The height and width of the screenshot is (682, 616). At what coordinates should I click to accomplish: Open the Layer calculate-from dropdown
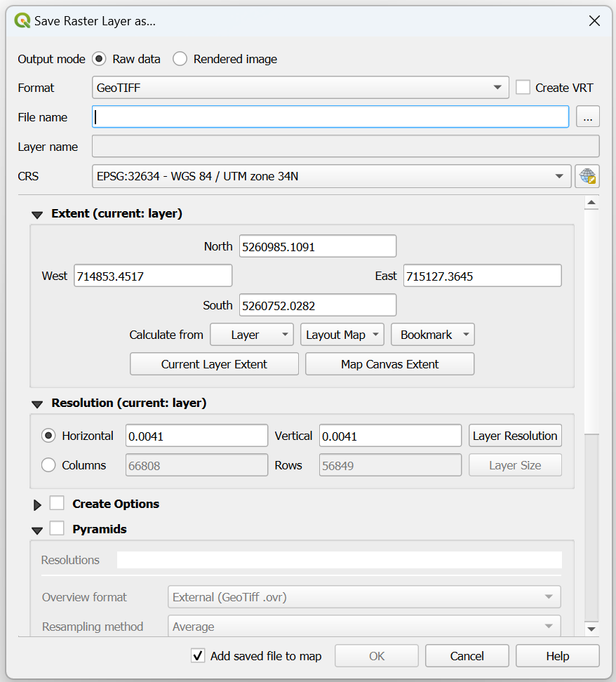(x=251, y=335)
